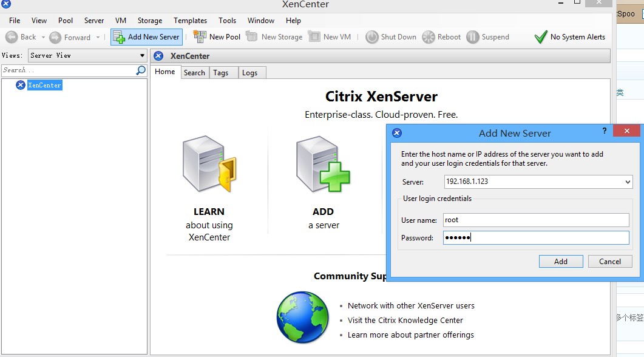The width and height of the screenshot is (644, 357).
Task: Click the XenCenter node icon in tree
Action: pos(21,85)
